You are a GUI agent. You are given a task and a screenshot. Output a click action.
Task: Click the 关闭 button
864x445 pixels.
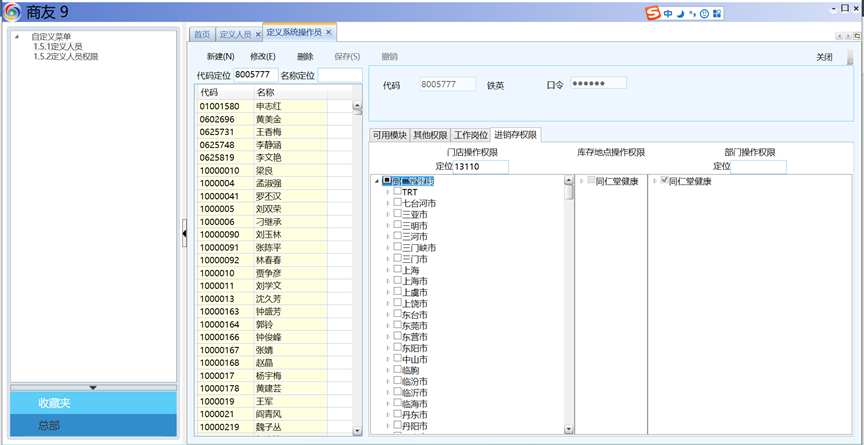pyautogui.click(x=824, y=57)
